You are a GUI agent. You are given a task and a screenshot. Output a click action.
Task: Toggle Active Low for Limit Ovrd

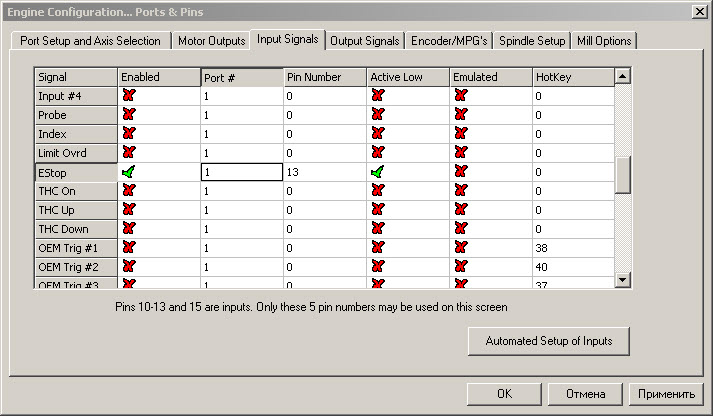(x=378, y=153)
